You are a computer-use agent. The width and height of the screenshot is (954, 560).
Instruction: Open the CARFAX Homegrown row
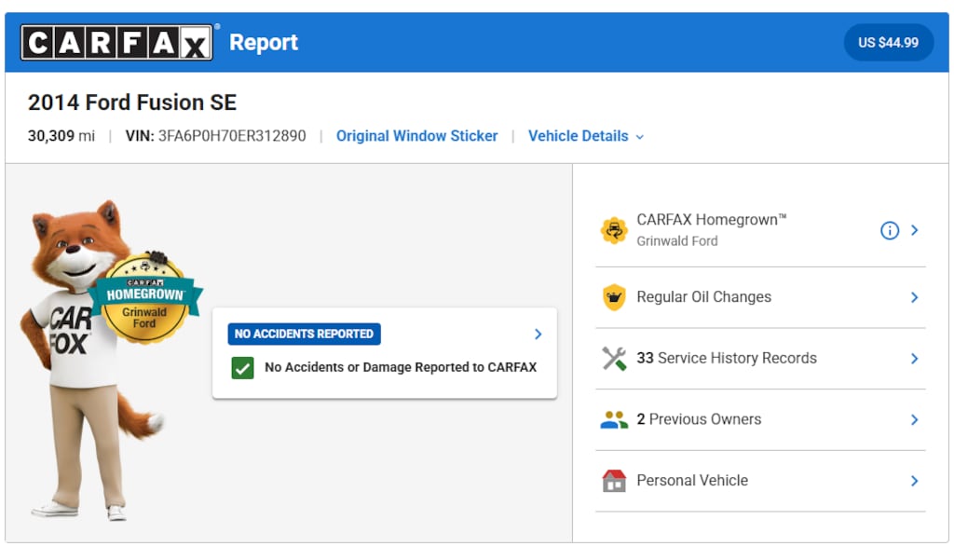(760, 231)
